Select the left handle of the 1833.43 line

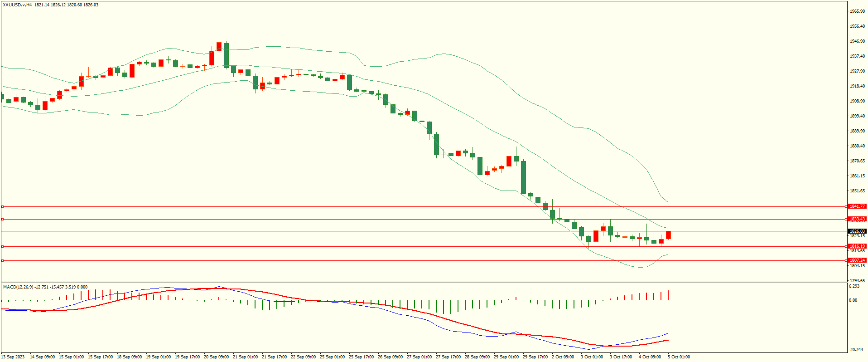point(2,219)
